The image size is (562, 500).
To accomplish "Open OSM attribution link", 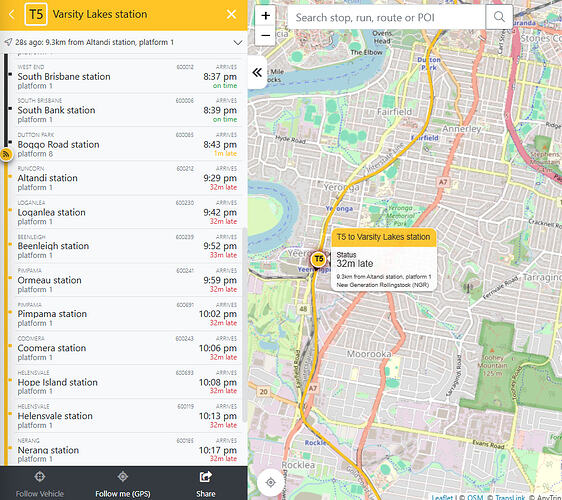I will tap(475, 497).
